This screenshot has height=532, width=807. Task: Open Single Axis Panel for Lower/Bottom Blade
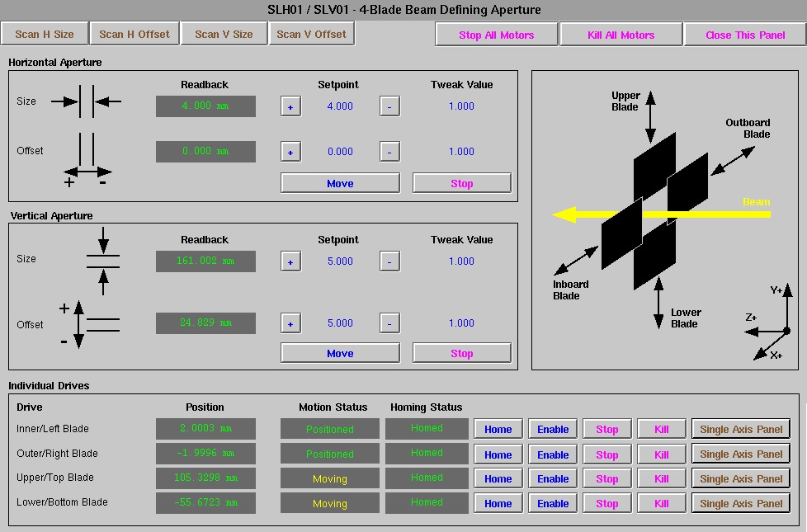[x=741, y=503]
